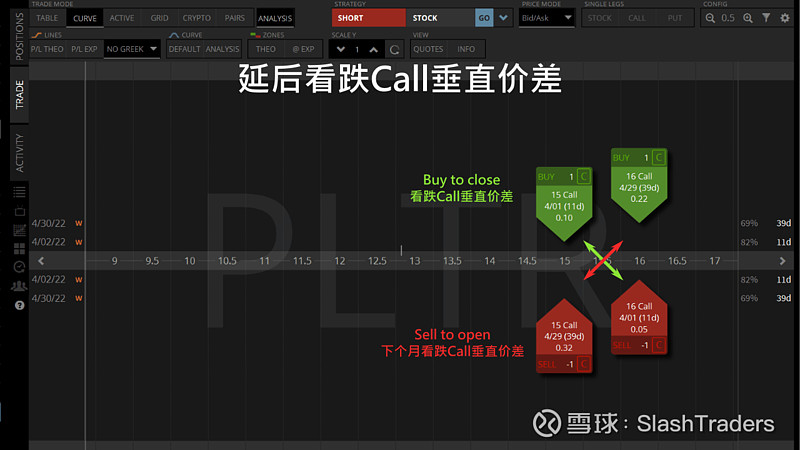This screenshot has height=450, width=800.
Task: Toggle P/L THEO line
Action: [x=47, y=49]
